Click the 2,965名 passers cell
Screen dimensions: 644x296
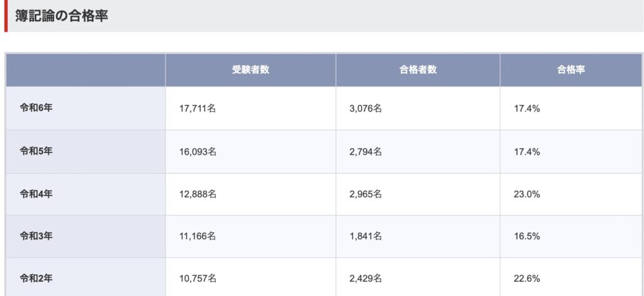[x=418, y=195]
